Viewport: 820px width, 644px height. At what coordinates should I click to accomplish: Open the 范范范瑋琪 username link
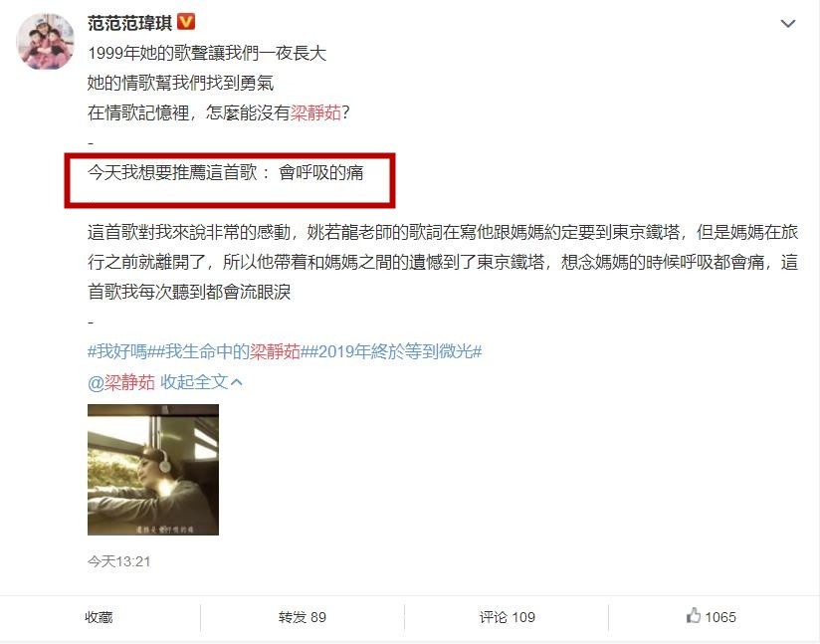[129, 23]
